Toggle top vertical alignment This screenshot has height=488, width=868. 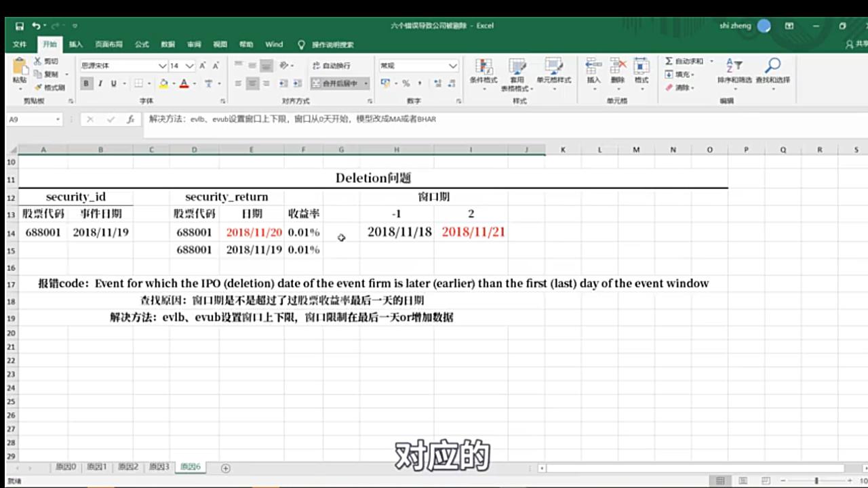[238, 66]
